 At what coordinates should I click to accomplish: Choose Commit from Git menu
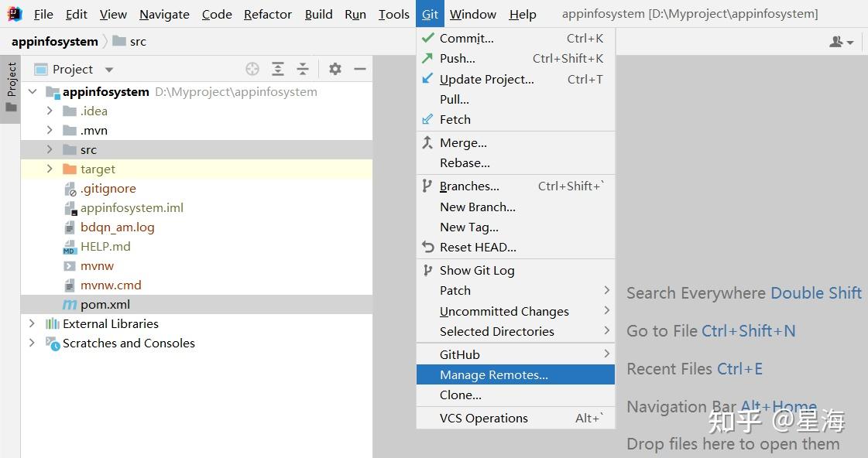pyautogui.click(x=466, y=38)
